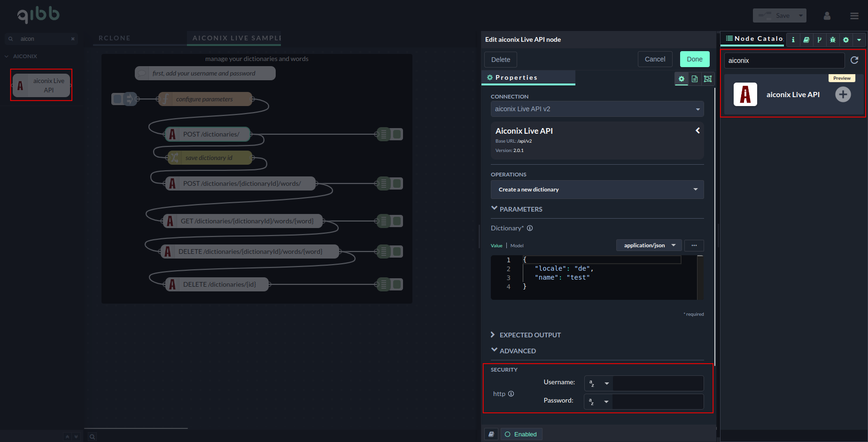
Task: Toggle the Enabled node state
Action: click(x=521, y=434)
